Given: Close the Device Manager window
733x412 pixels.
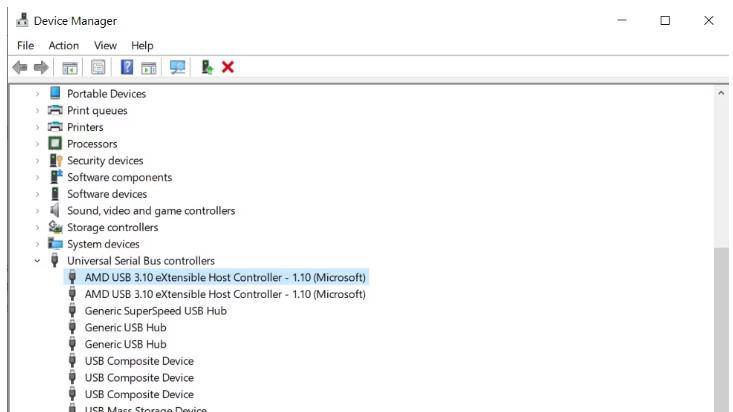Looking at the screenshot, I should (709, 20).
